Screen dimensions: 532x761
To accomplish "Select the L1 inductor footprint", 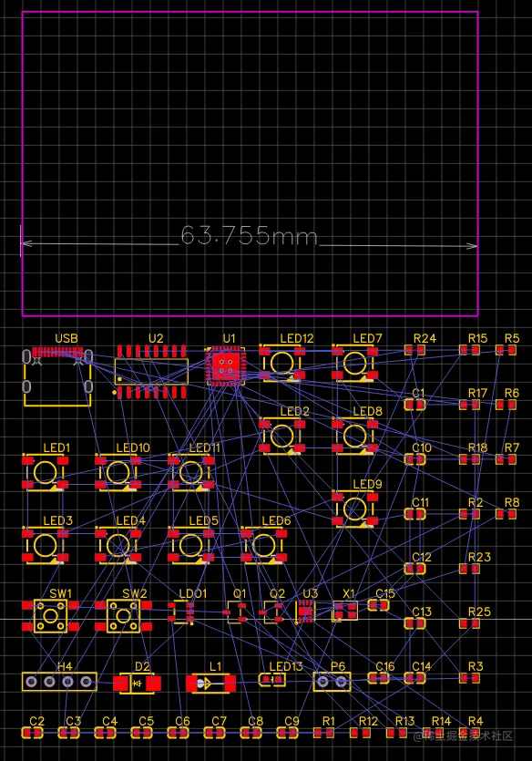I will pyautogui.click(x=210, y=684).
